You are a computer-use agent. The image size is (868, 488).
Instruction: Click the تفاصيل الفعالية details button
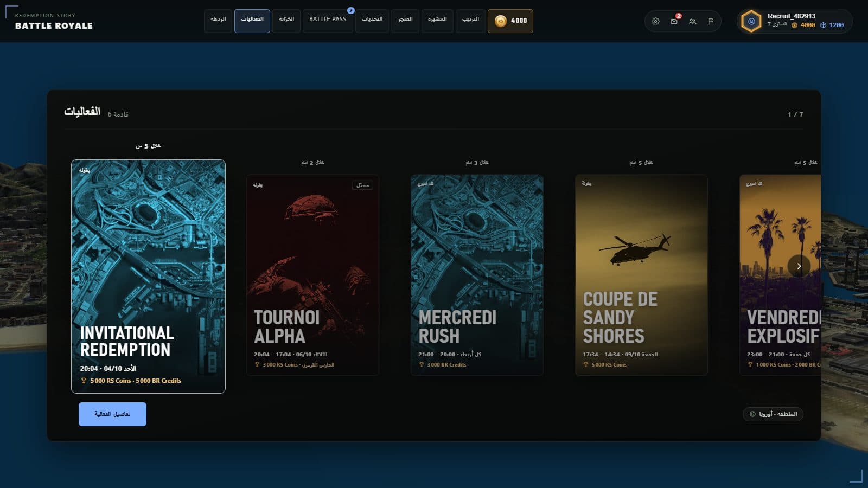[112, 414]
